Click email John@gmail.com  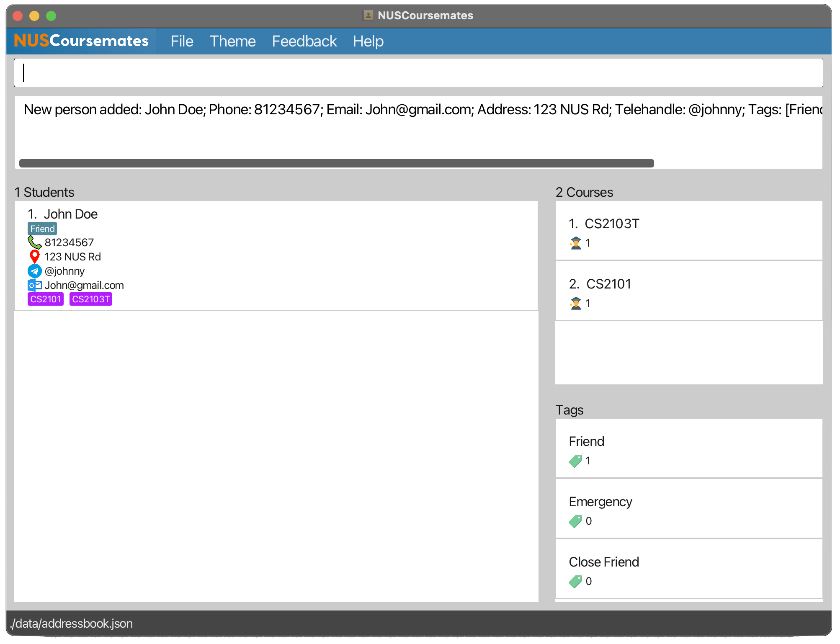84,285
